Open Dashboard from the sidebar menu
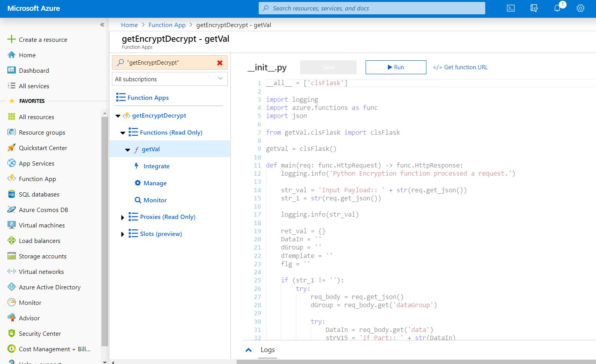This screenshot has width=596, height=364. click(x=34, y=70)
